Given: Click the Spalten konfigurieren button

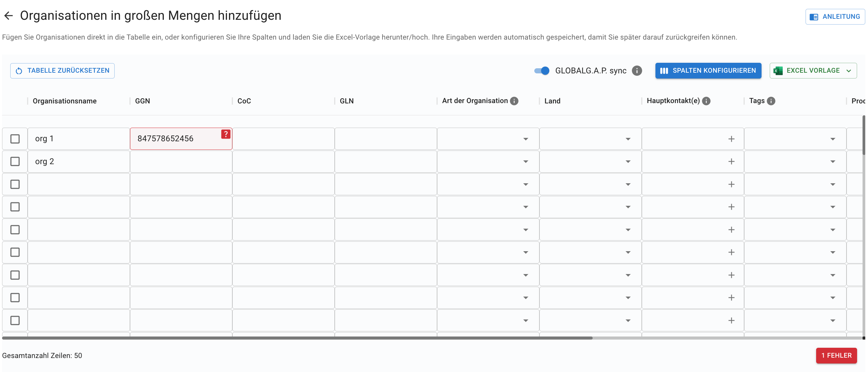Looking at the screenshot, I should pyautogui.click(x=708, y=71).
